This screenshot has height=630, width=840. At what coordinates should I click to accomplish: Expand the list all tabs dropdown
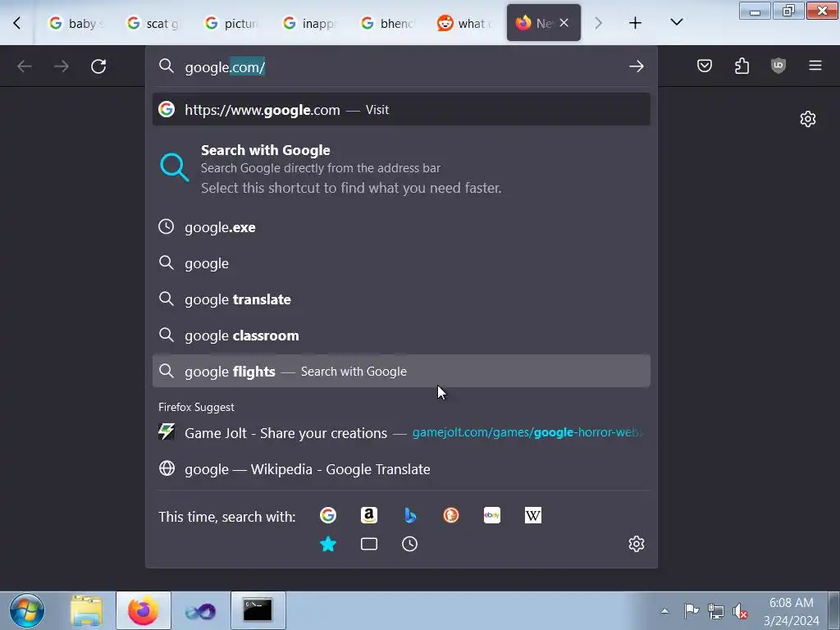(677, 22)
